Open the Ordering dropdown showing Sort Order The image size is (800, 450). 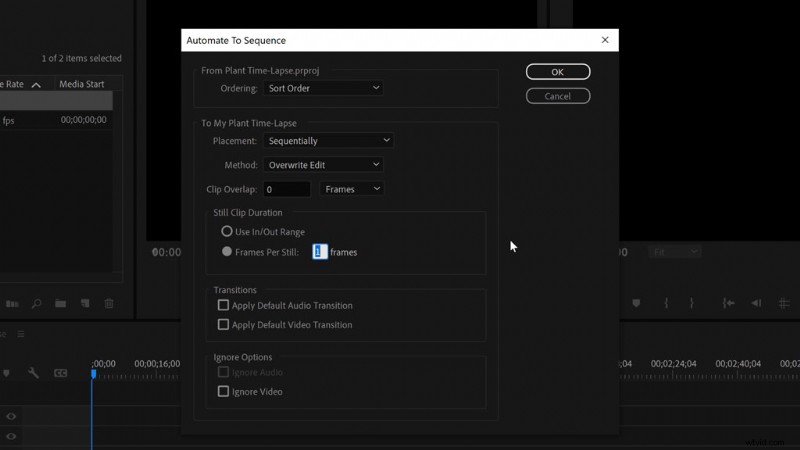323,88
